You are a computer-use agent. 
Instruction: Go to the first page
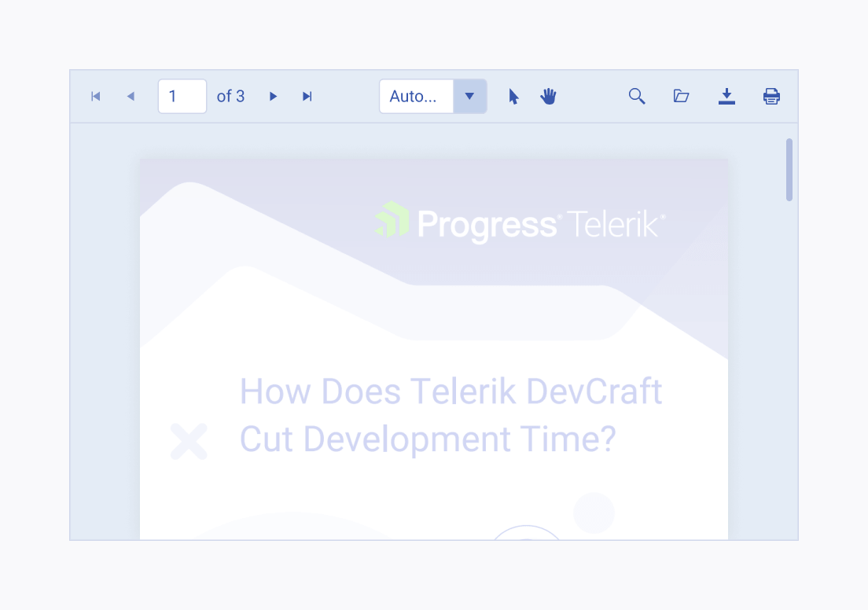(95, 97)
